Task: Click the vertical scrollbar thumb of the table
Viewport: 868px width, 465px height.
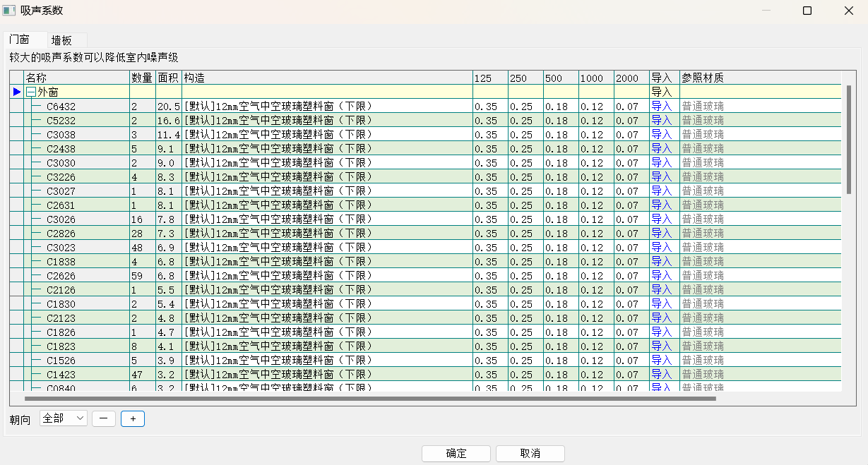Action: 849,140
